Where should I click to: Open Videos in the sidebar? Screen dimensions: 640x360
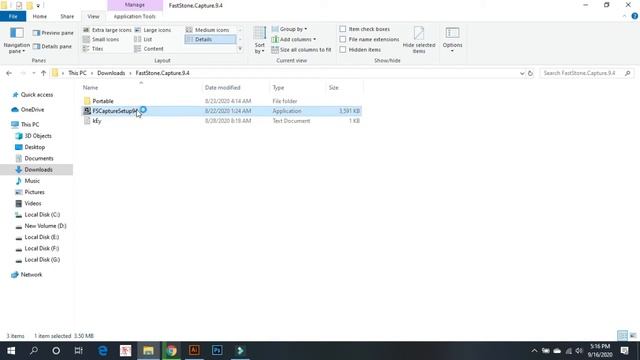33,203
